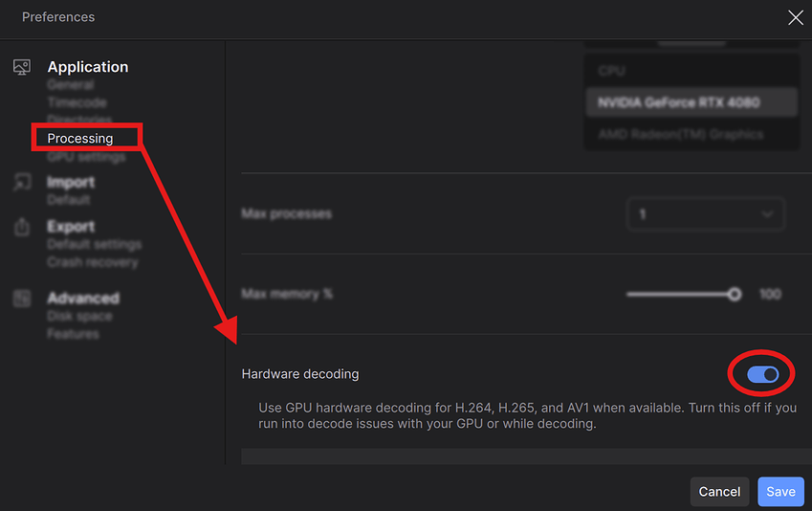
Task: Click the Max processes label
Action: tap(286, 214)
